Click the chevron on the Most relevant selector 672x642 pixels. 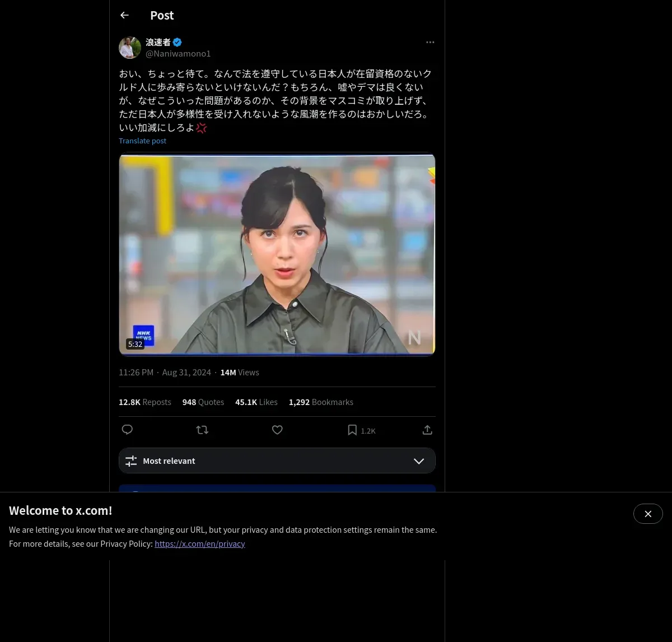pyautogui.click(x=419, y=461)
